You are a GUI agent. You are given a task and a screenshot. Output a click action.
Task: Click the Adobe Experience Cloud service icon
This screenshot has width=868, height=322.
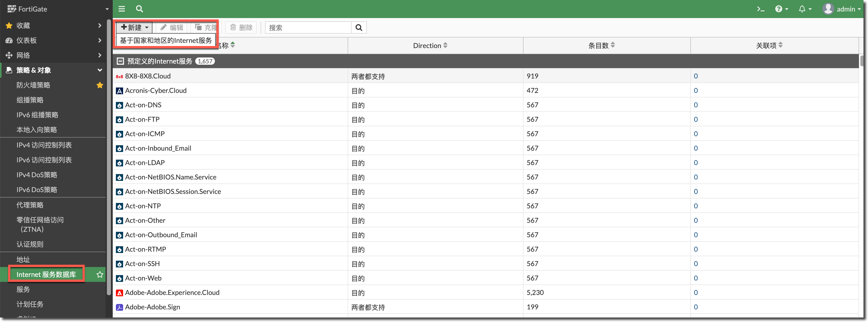[119, 293]
